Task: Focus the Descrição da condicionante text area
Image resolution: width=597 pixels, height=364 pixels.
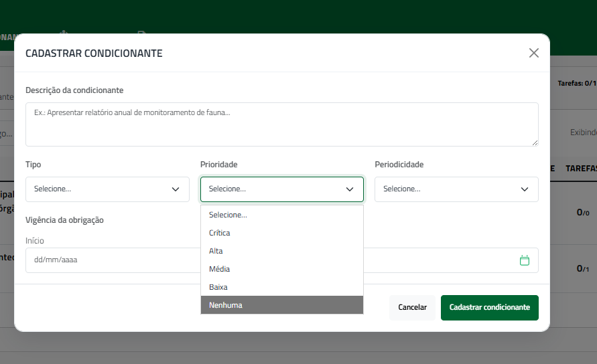Action: pos(281,124)
